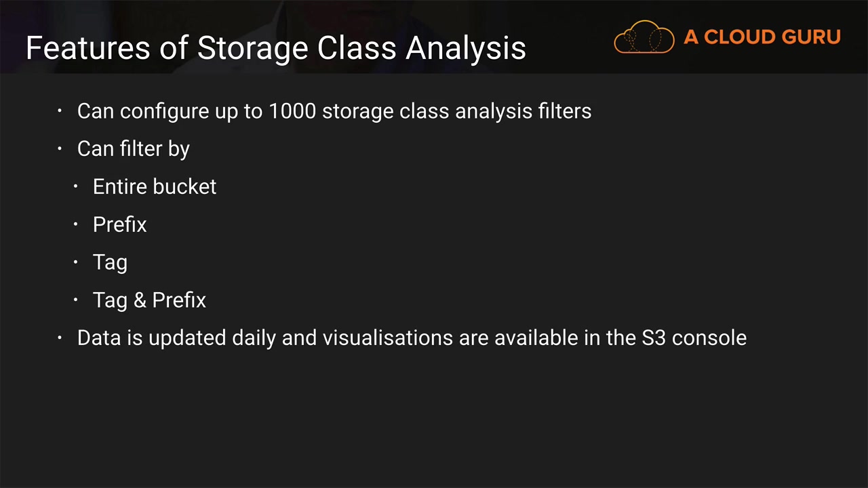868x488 pixels.
Task: Click the slide title "Features of Storage Class Analysis"
Action: [275, 48]
